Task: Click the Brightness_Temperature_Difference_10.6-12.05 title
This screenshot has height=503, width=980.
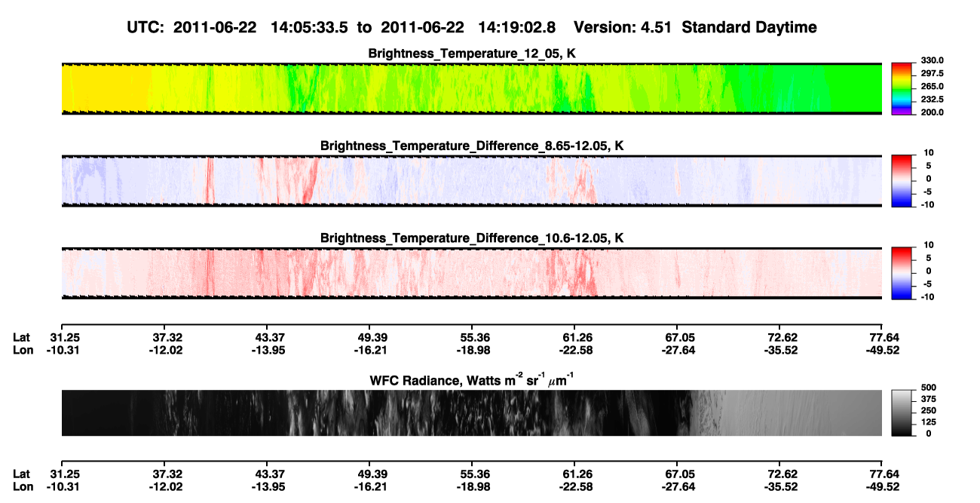Action: [x=471, y=238]
